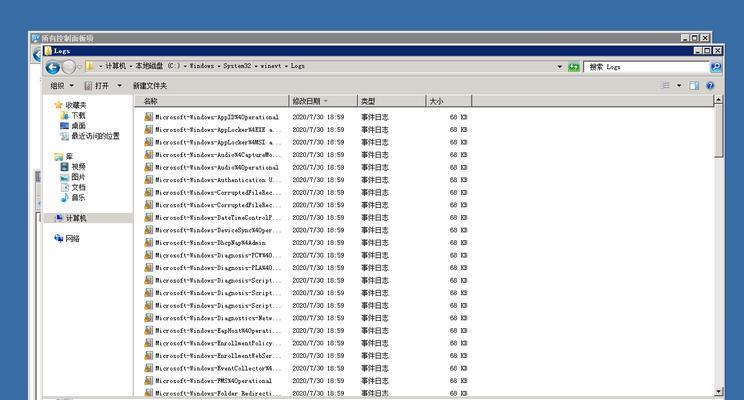Navigate to 本地磁盘 (C:) breadcrumb
This screenshot has width=744, height=400.
(x=158, y=66)
